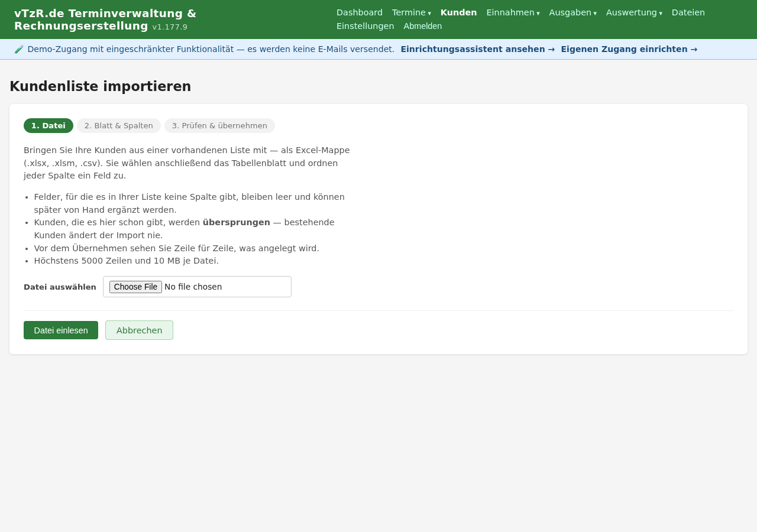This screenshot has width=757, height=532.
Task: Cancel the import with Abbrechen
Action: pos(139,330)
